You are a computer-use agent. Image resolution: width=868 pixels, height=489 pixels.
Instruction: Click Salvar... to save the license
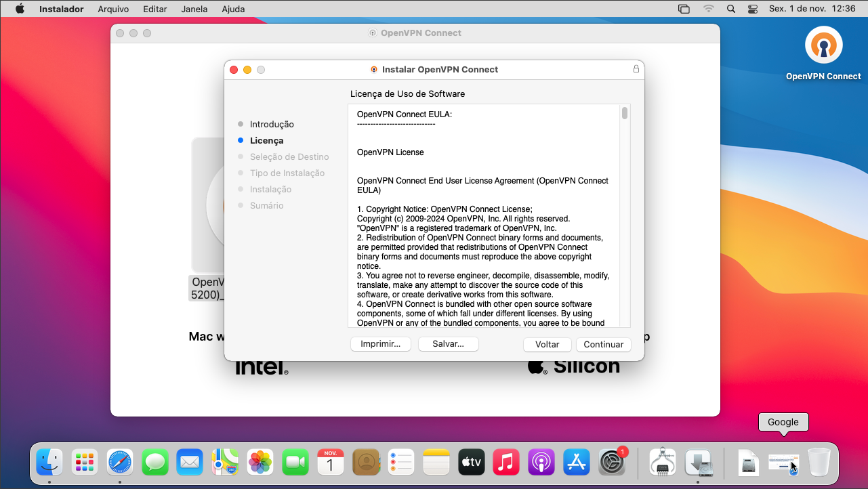[x=448, y=344]
